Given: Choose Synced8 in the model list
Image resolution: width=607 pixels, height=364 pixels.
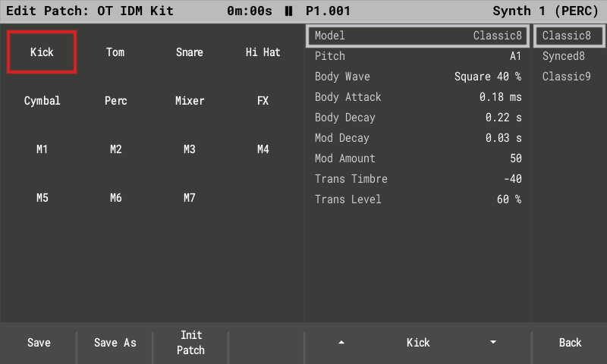Looking at the screenshot, I should click(x=569, y=56).
